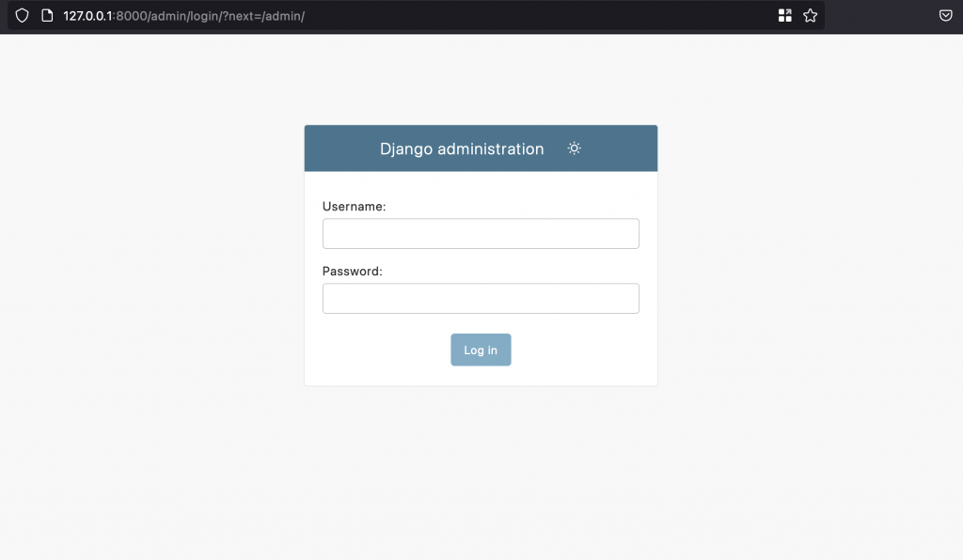Focus the Password input field
963x560 pixels.
pyautogui.click(x=481, y=299)
